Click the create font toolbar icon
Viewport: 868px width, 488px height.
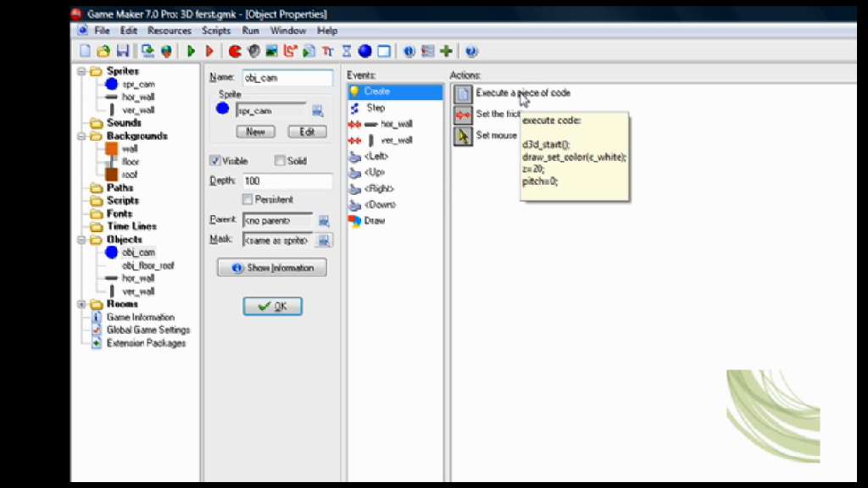pos(328,52)
